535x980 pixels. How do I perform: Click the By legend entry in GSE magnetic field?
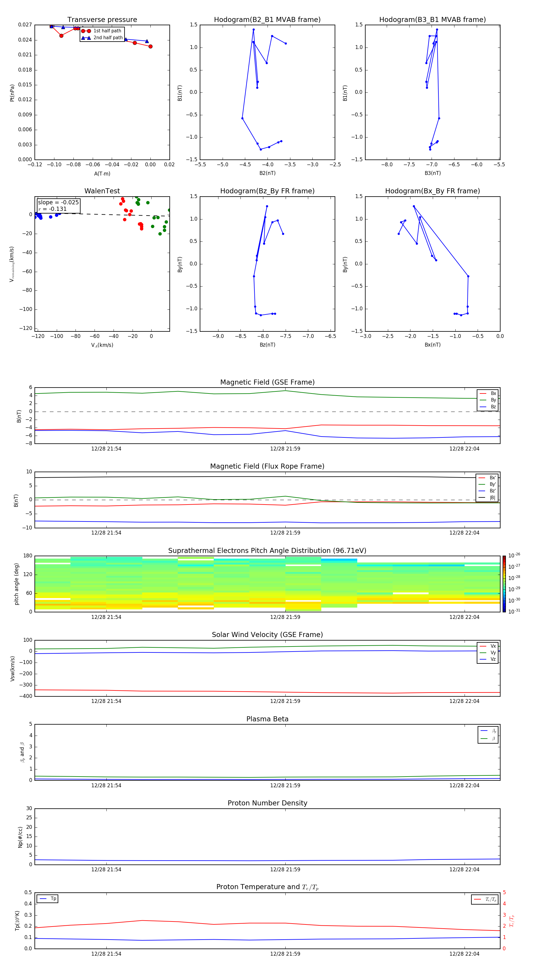click(488, 400)
